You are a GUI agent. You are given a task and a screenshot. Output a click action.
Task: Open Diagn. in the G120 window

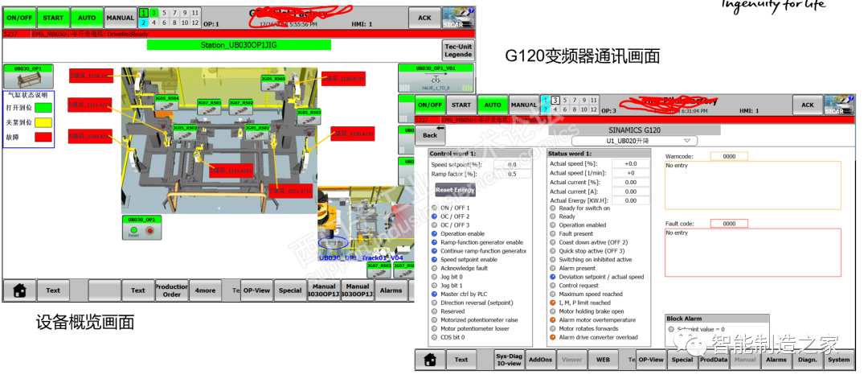[808, 360]
